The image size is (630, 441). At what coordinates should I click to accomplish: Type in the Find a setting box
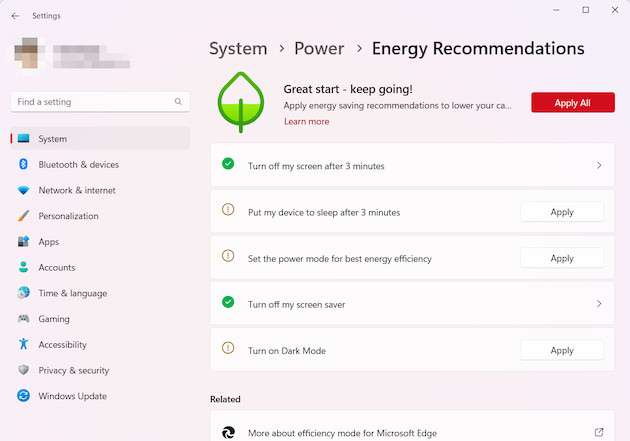click(90, 102)
